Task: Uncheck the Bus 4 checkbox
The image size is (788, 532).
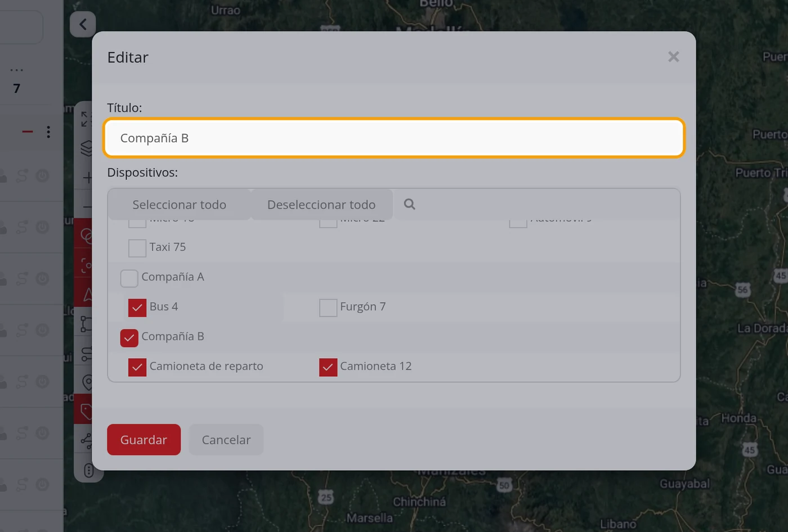Action: click(x=137, y=308)
